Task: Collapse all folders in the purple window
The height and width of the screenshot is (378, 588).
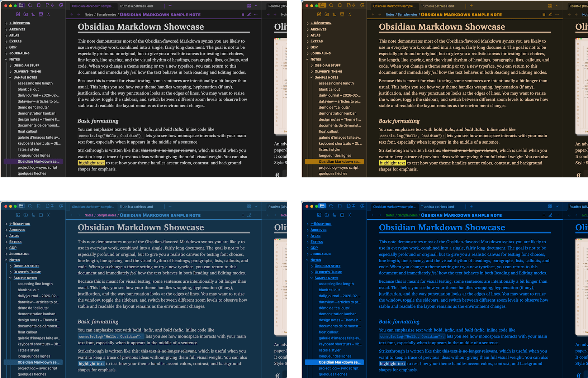Action: pos(48,14)
